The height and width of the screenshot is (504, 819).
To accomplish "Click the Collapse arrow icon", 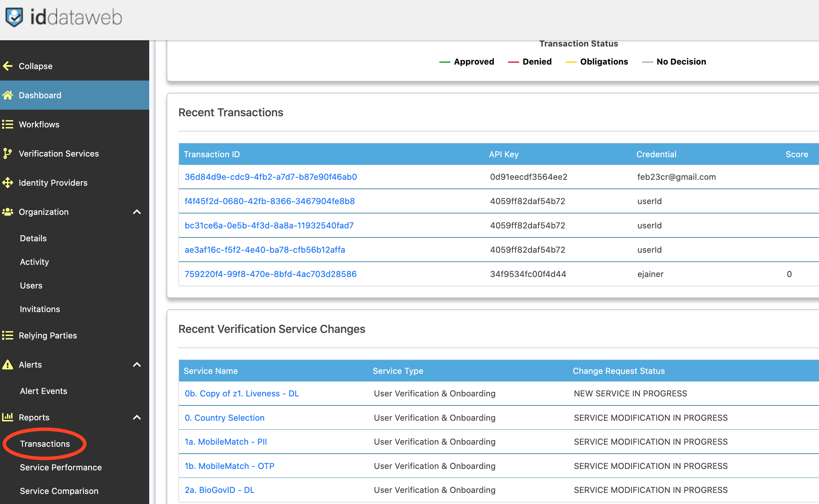I will point(8,66).
